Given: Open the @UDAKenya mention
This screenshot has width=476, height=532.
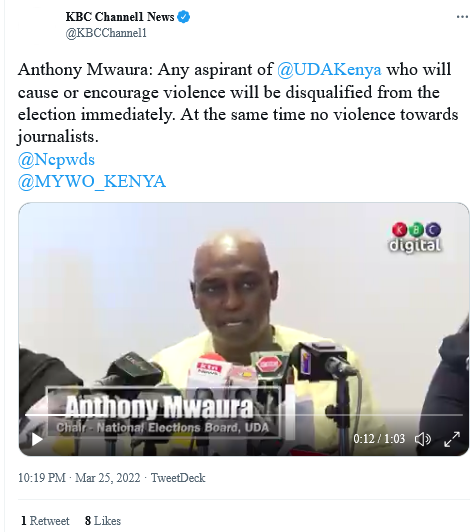Looking at the screenshot, I should pyautogui.click(x=329, y=70).
